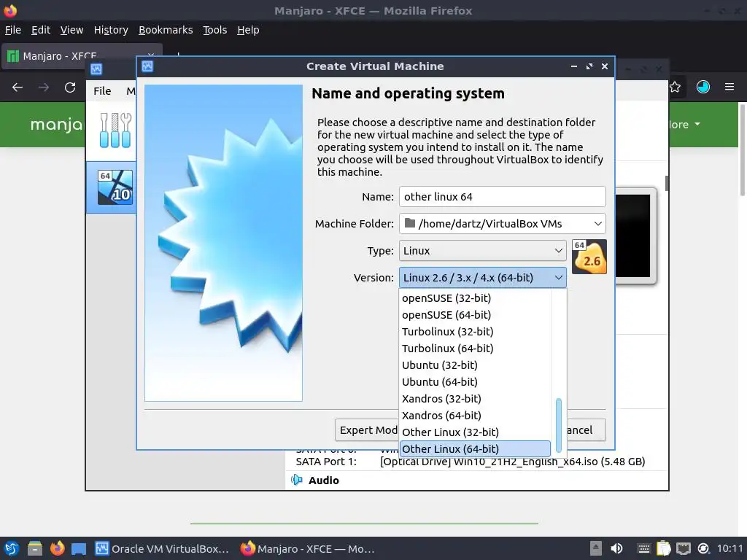Select Ubuntu (32-bit) version
Screen dimensions: 747x560
pyautogui.click(x=475, y=365)
